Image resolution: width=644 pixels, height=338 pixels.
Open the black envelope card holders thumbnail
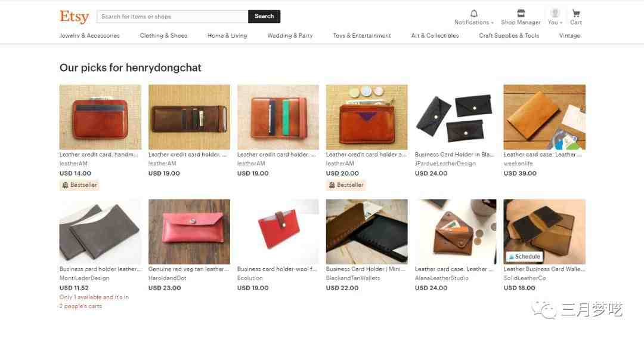[456, 117]
